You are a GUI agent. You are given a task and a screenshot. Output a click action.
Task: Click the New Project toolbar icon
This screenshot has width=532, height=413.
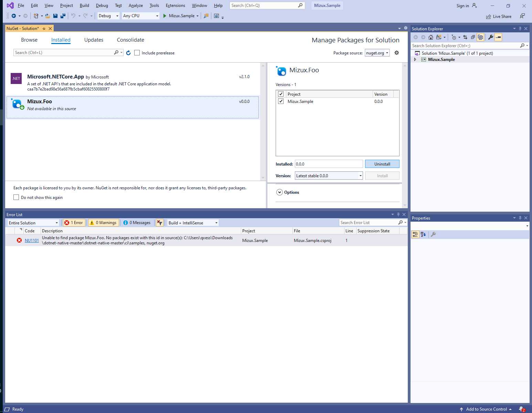[36, 16]
